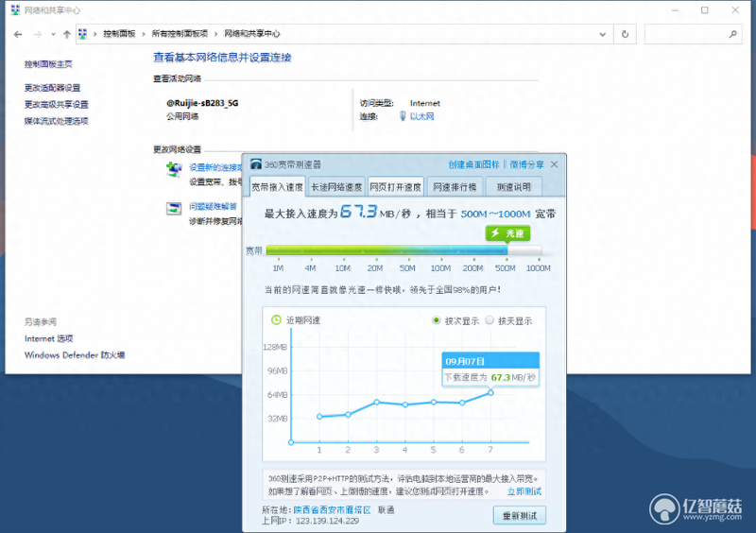Open 控制面板主页 link
Image resolution: width=756 pixels, height=533 pixels.
click(48, 64)
